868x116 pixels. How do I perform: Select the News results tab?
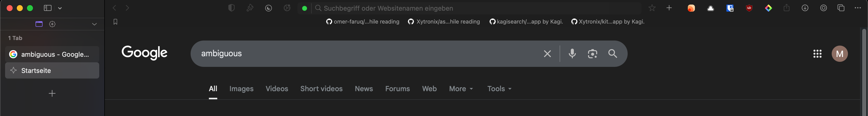click(364, 89)
